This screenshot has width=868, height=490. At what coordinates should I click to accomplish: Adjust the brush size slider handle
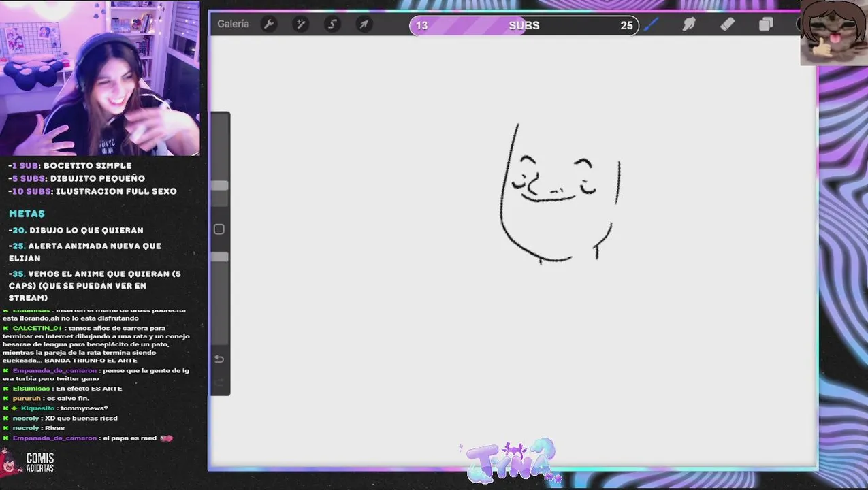[219, 185]
